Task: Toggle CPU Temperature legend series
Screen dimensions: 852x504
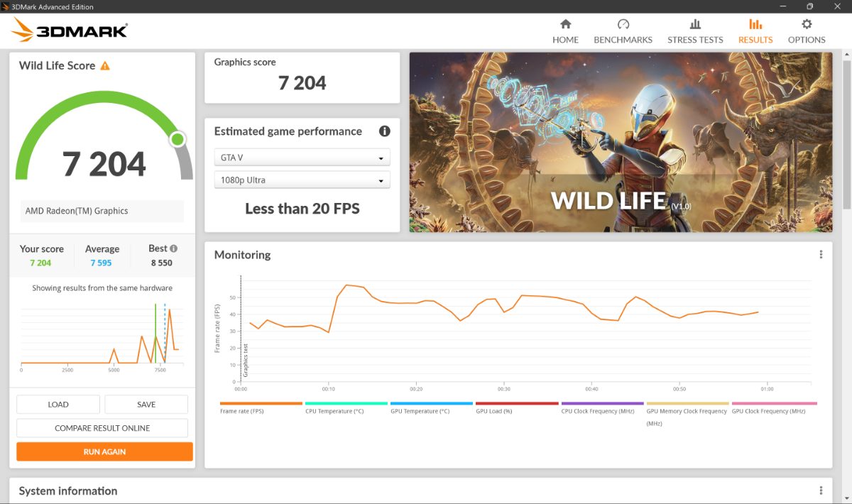Action: [334, 411]
